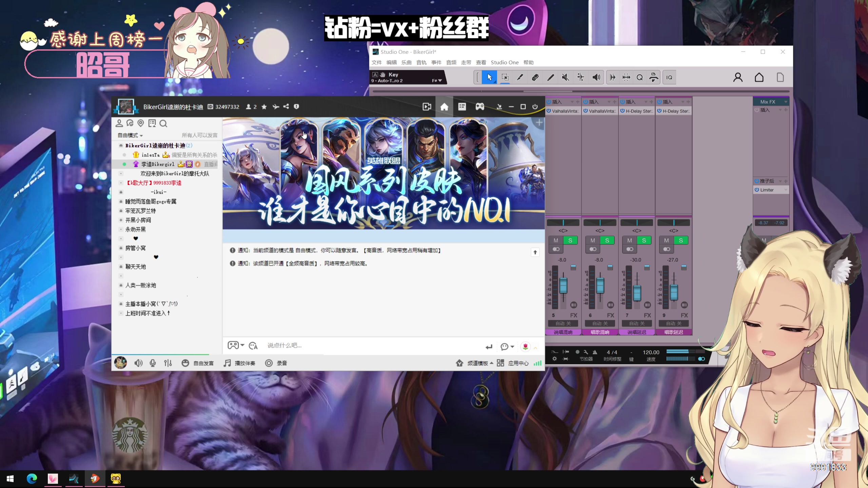868x488 pixels.
Task: Toggle solo on channel 7 说唱延迟
Action: (x=644, y=241)
